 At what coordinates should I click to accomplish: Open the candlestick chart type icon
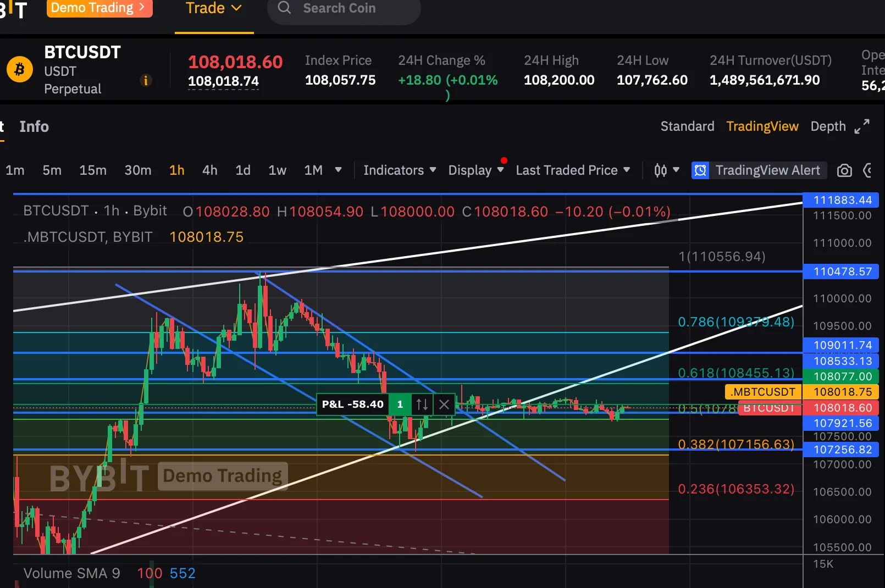coord(661,170)
